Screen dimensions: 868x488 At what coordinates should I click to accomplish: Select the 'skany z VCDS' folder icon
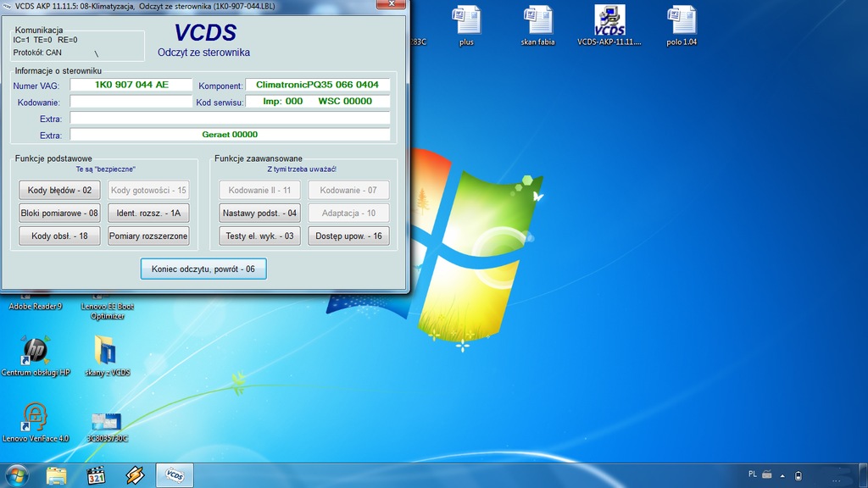tap(108, 356)
